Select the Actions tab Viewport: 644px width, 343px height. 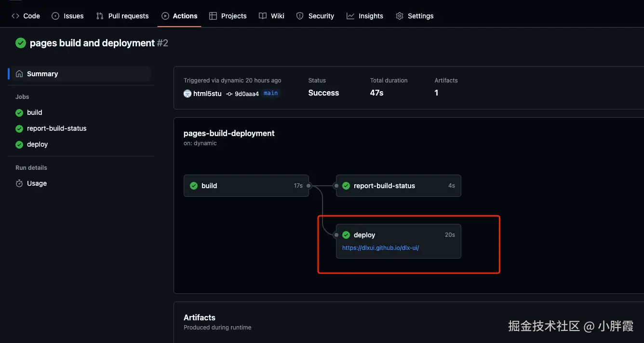pos(179,16)
